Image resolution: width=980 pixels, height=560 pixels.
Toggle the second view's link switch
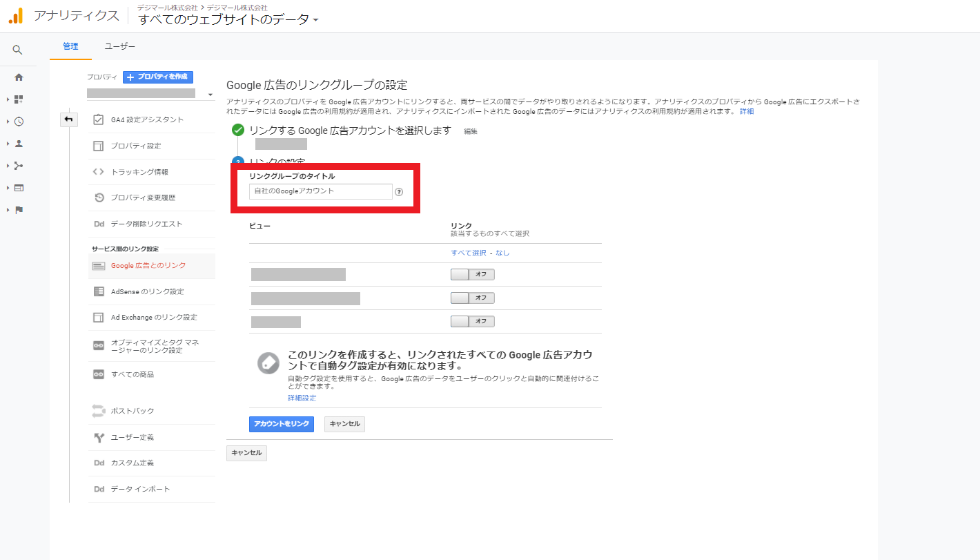473,298
